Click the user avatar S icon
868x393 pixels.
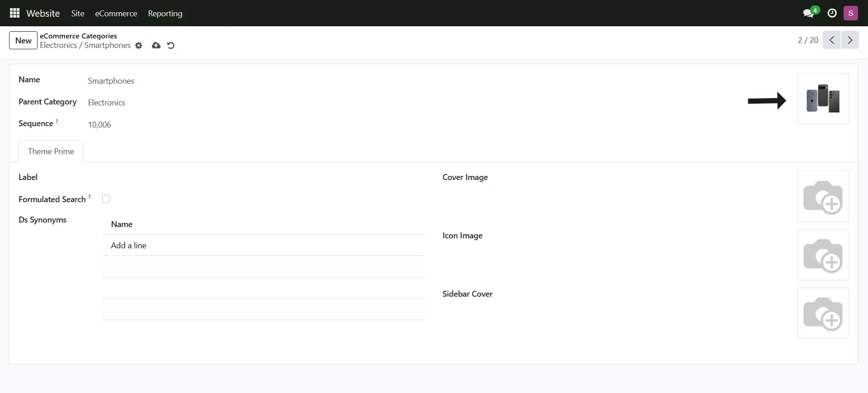tap(850, 13)
